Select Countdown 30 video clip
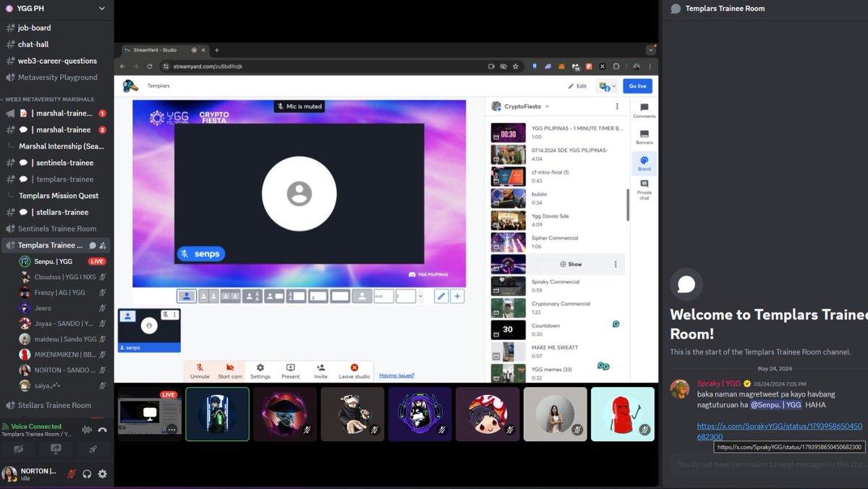 (557, 330)
